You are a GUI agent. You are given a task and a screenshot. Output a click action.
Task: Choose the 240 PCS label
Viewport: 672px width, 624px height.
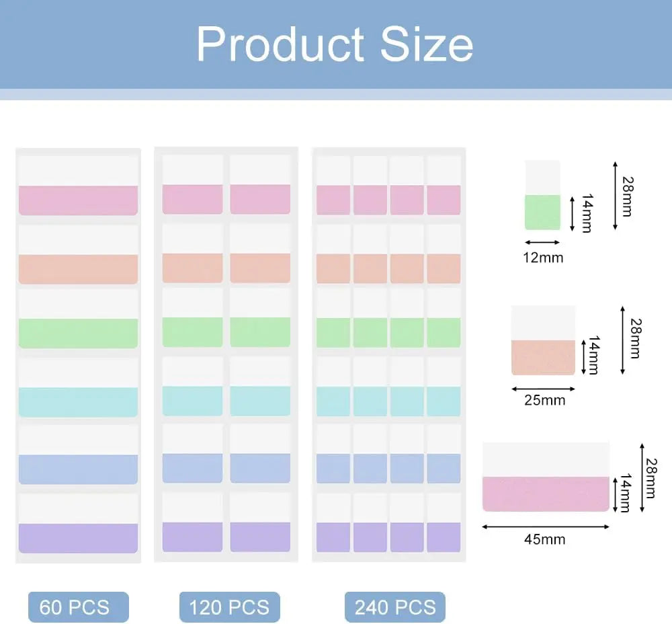(x=395, y=607)
